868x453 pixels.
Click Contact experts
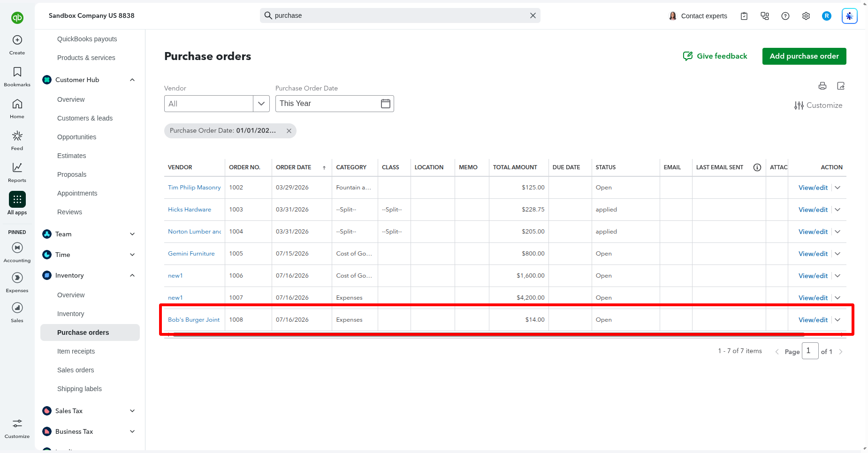pos(698,16)
